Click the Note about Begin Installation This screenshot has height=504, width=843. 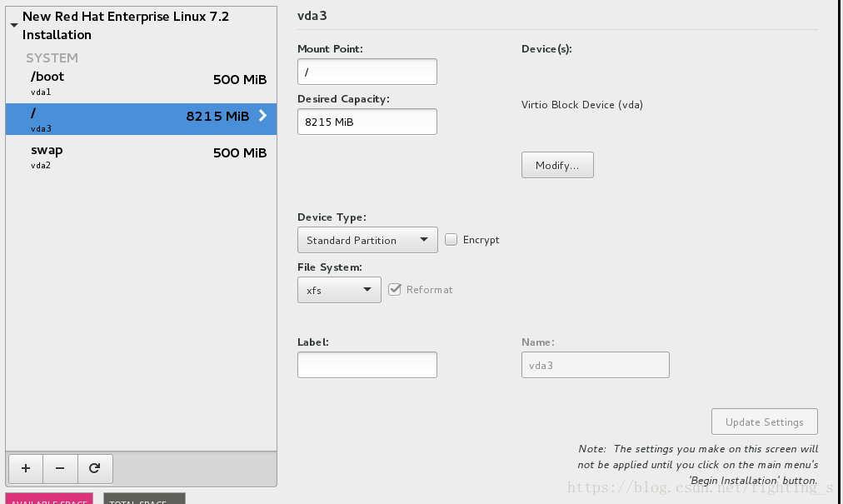[x=698, y=465]
